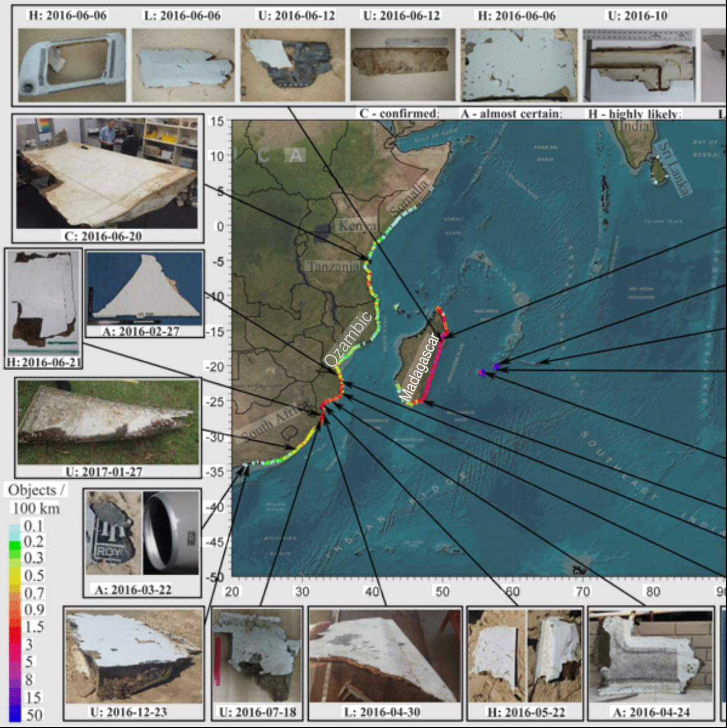Open the debris photo labeled L: 2016-06-06

click(x=183, y=65)
